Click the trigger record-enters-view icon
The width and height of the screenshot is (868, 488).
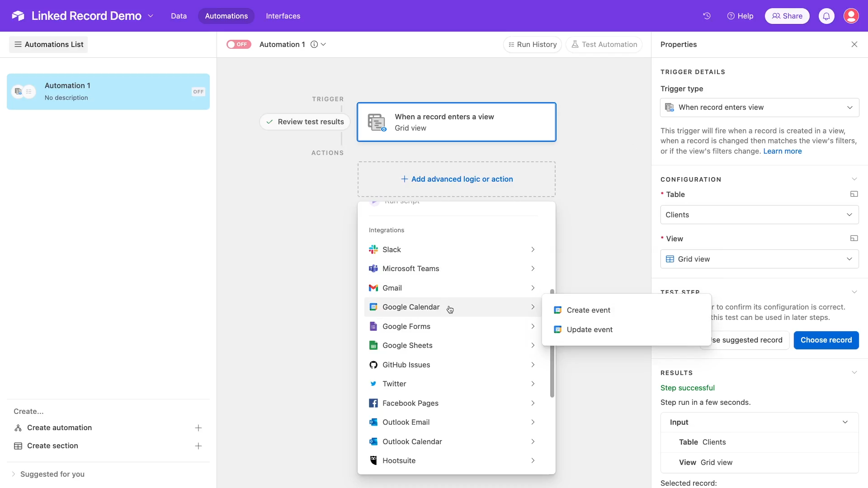(377, 122)
